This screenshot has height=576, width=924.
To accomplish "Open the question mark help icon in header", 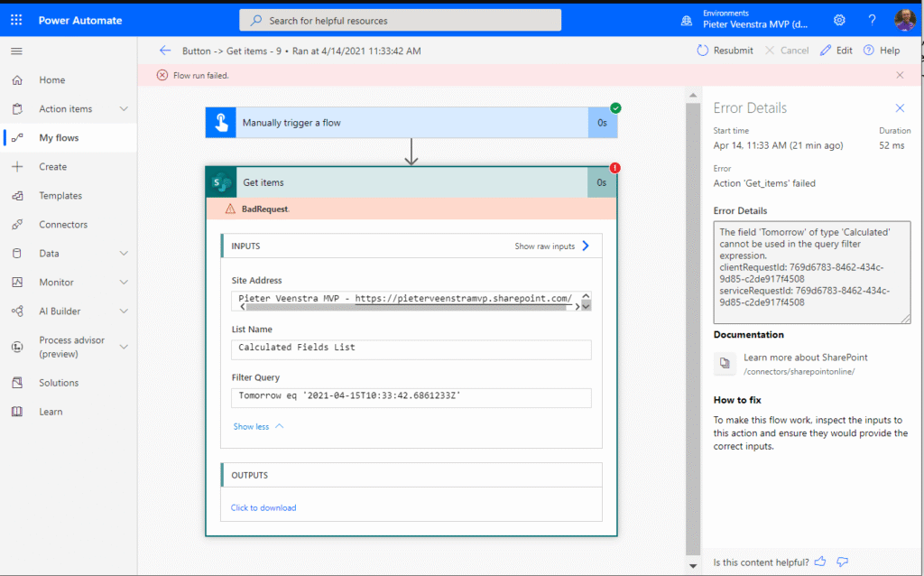I will coord(872,20).
